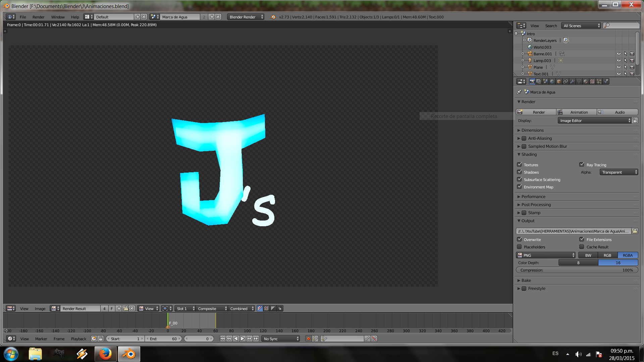Open the PNG file format dropdown
Image resolution: width=644 pixels, height=362 pixels.
coord(546,255)
